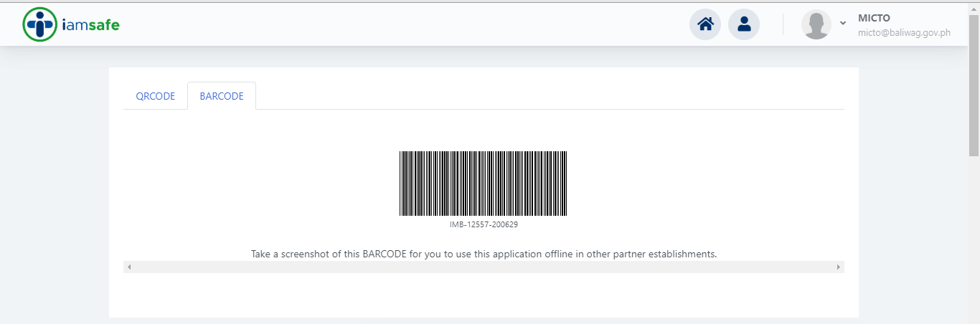
Task: Click the empty tab strip right of BARCODE
Action: (x=550, y=96)
